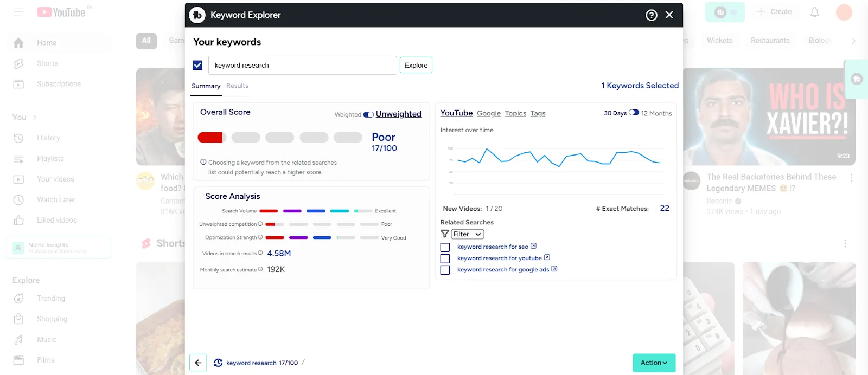Open the YouTube hamburger menu
Image resolution: width=868 pixels, height=375 pixels.
[18, 12]
